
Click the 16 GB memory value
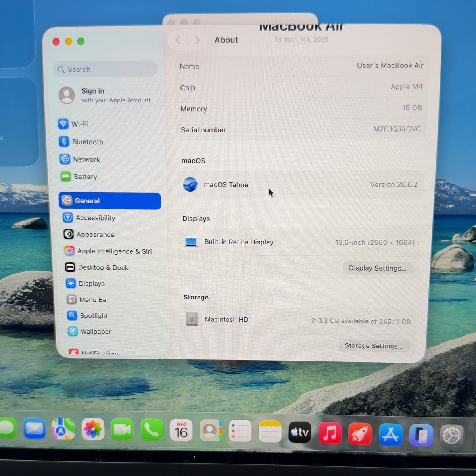[x=412, y=107]
